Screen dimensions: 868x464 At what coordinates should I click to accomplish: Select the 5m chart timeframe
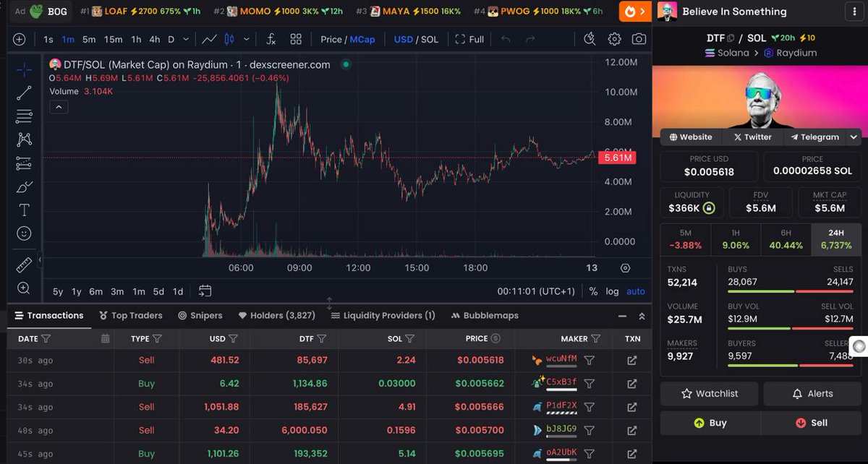click(x=88, y=39)
